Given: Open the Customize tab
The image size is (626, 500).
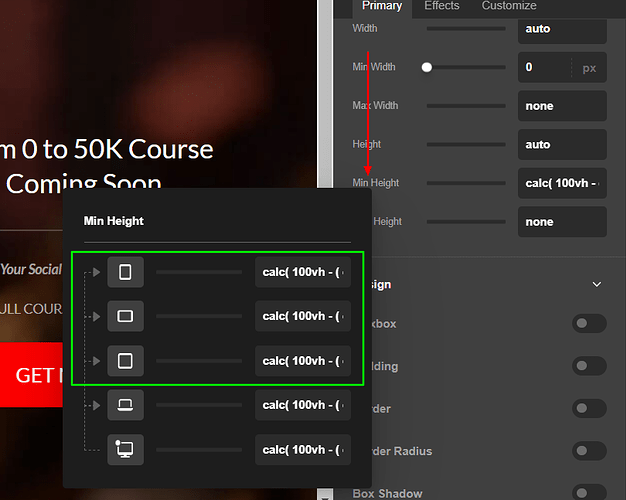Looking at the screenshot, I should [x=509, y=6].
